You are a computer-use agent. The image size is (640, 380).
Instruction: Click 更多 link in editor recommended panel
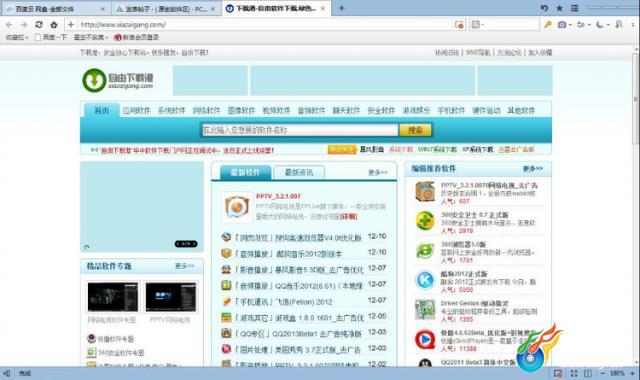click(x=533, y=169)
